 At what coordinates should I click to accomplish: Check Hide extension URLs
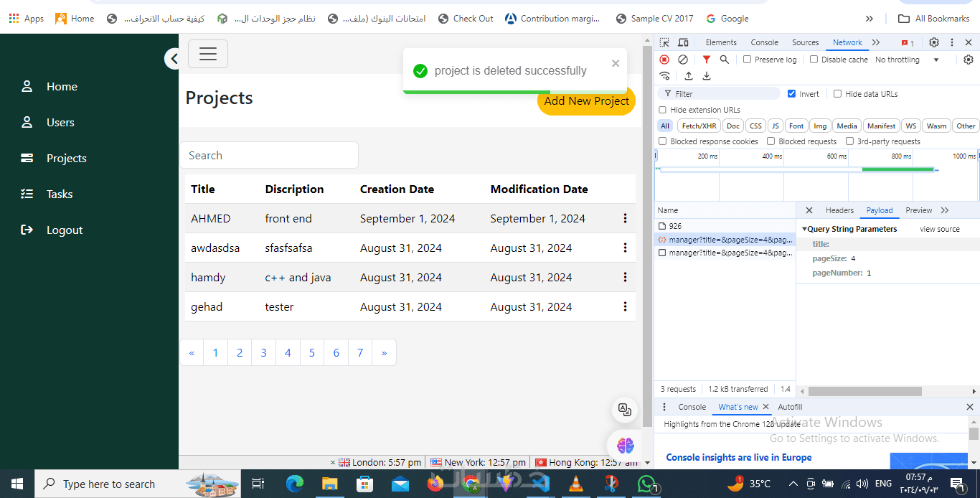(662, 110)
